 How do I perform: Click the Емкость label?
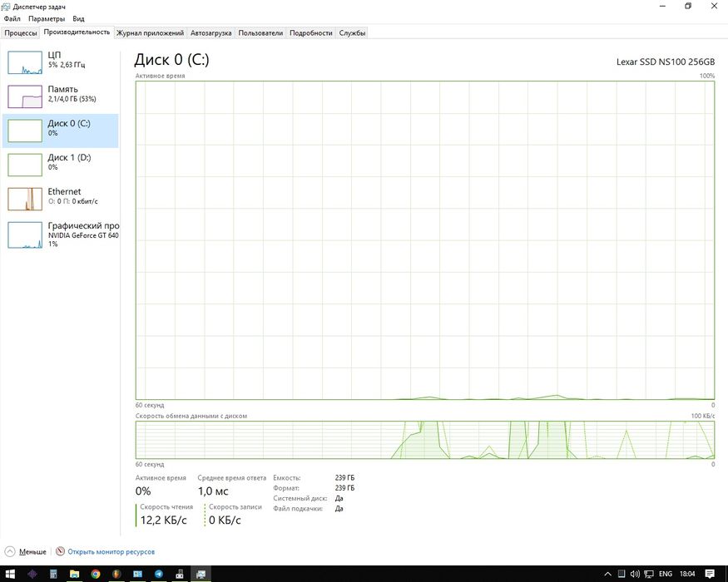click(287, 477)
